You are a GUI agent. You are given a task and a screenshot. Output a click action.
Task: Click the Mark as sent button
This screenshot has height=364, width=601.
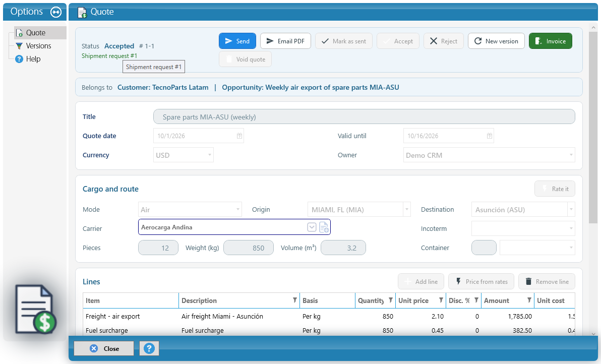[x=344, y=41]
